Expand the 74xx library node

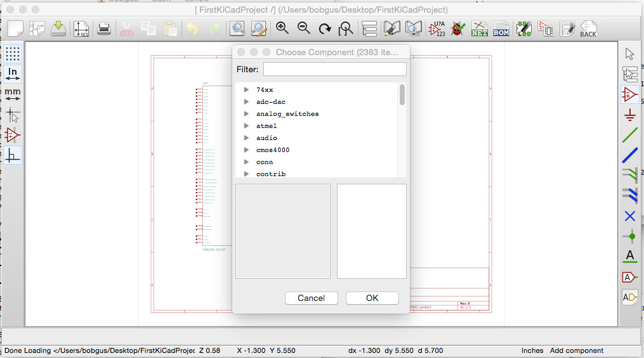pyautogui.click(x=246, y=90)
